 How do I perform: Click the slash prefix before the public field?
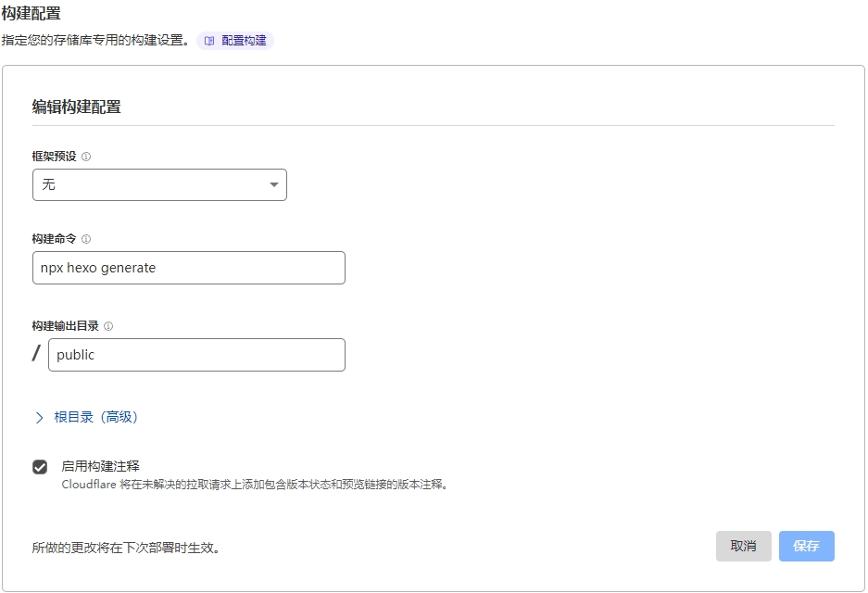coord(37,354)
